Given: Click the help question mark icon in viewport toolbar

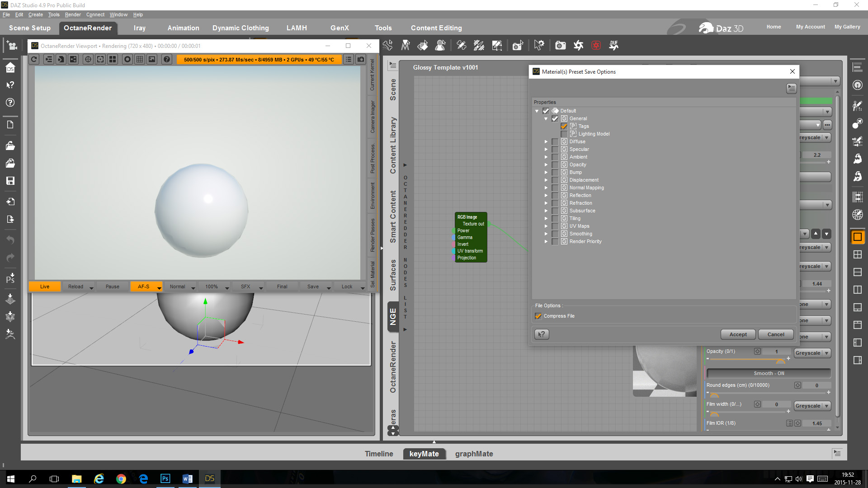Looking at the screenshot, I should [167, 59].
